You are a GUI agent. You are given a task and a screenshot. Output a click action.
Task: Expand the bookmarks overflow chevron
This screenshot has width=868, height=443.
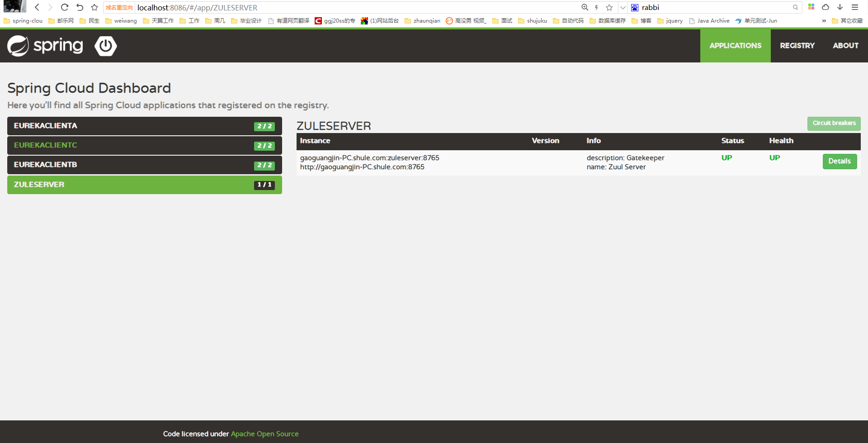(824, 21)
